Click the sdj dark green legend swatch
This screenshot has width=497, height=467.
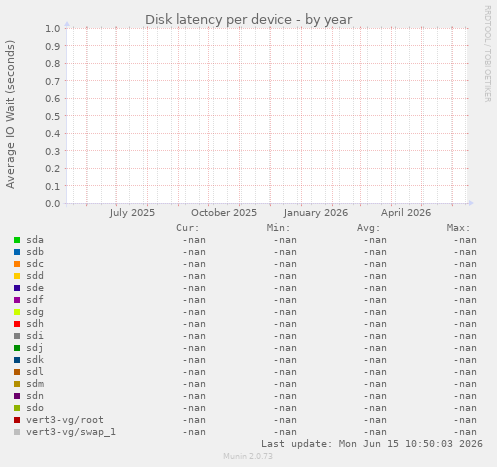pyautogui.click(x=17, y=348)
